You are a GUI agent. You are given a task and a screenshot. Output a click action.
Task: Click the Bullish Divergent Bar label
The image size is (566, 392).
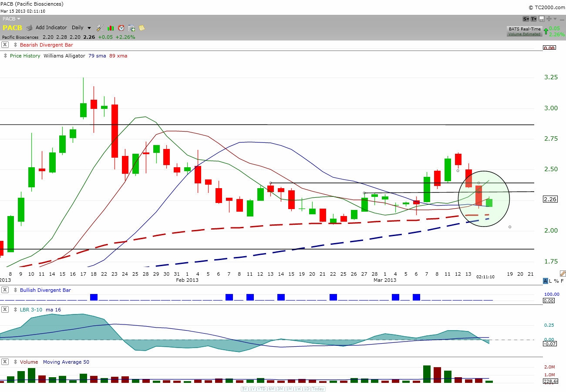coord(45,290)
